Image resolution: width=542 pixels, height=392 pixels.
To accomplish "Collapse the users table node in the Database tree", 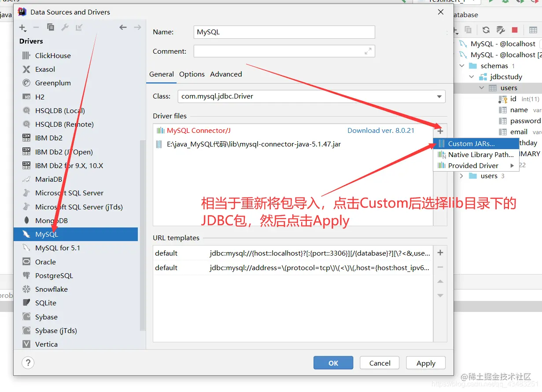I will 482,88.
